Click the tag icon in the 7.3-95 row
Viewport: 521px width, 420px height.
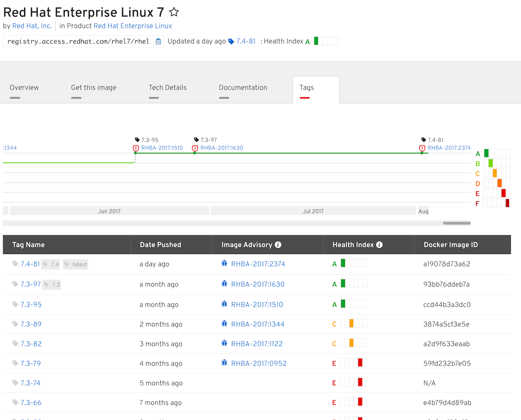[x=15, y=304]
